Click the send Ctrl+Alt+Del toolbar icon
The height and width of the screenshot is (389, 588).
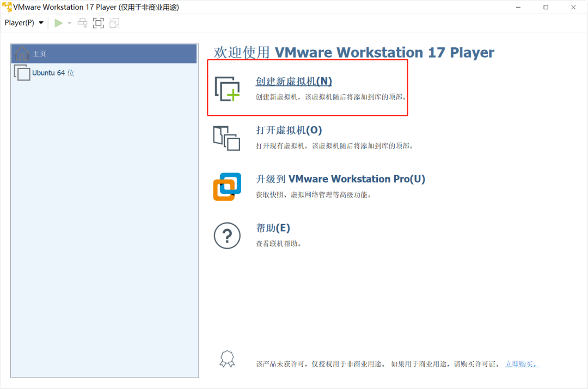(83, 23)
